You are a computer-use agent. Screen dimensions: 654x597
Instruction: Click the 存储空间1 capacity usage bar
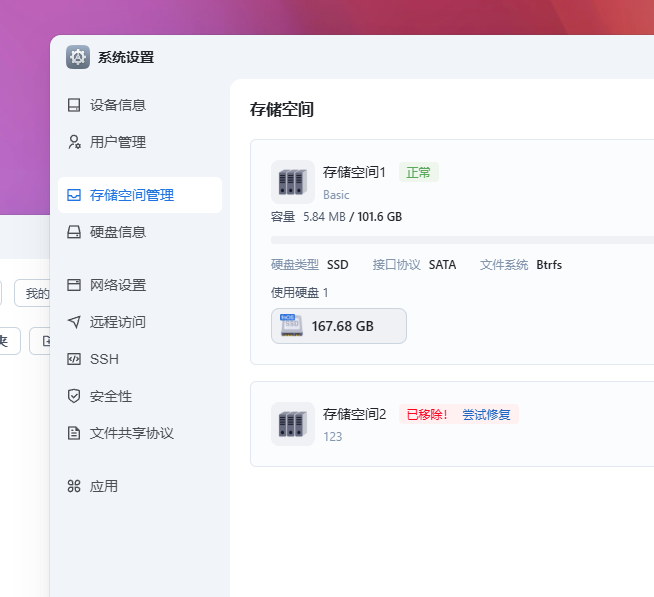[x=463, y=240]
